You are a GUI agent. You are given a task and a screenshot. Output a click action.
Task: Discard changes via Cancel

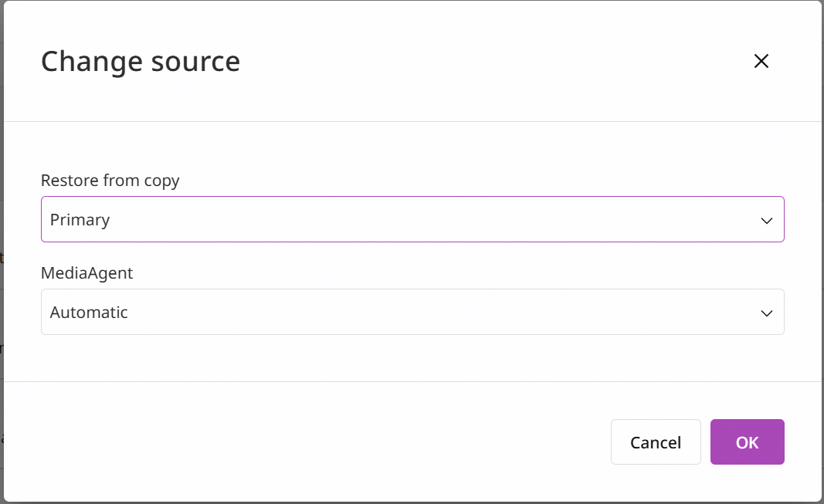point(656,442)
